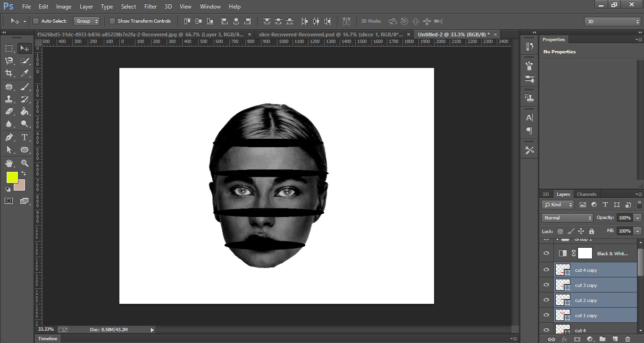644x343 pixels.
Task: Link the selected layers
Action: point(551,339)
